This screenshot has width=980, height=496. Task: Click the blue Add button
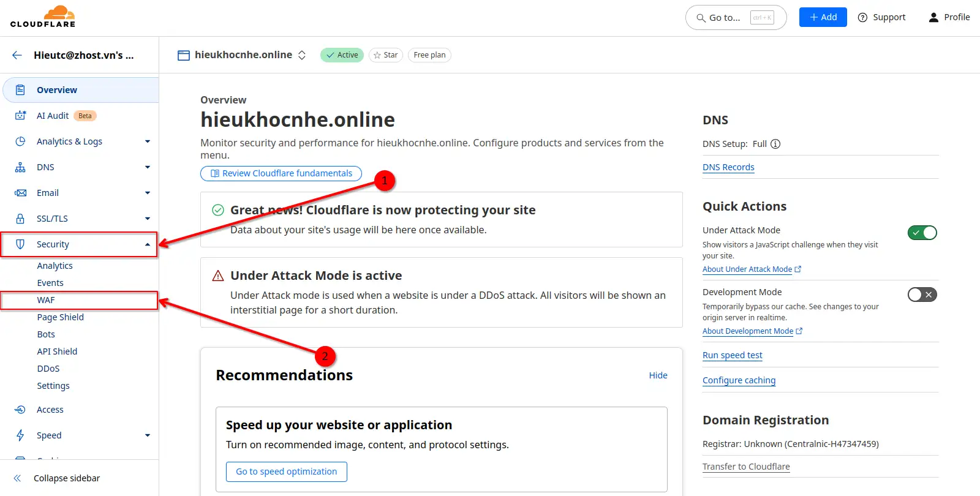coord(823,17)
